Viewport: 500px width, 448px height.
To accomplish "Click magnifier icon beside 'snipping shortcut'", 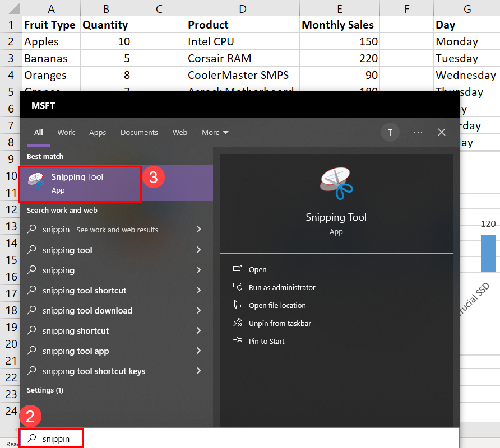I will pyautogui.click(x=31, y=330).
